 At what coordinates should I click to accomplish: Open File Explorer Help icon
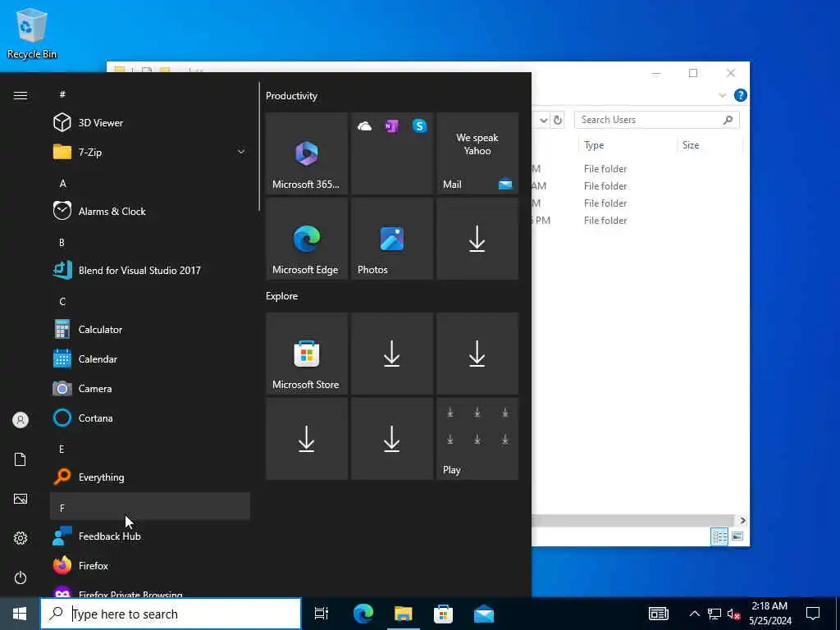pyautogui.click(x=741, y=95)
